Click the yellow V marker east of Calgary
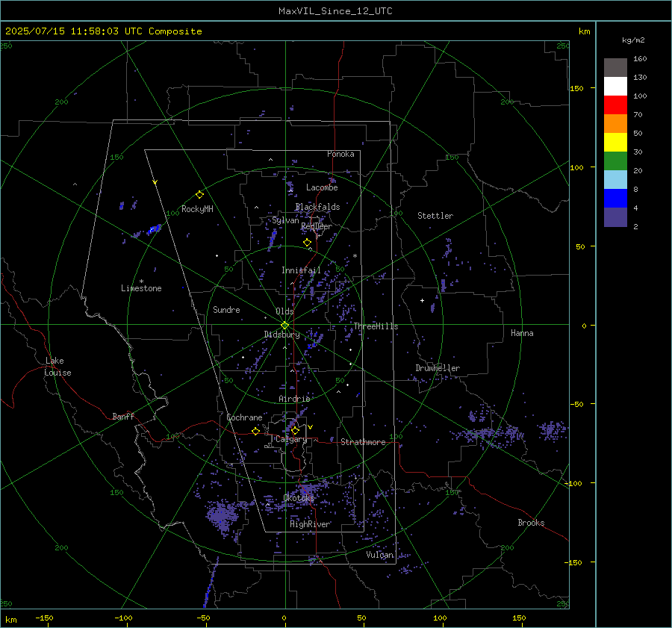 [x=311, y=427]
